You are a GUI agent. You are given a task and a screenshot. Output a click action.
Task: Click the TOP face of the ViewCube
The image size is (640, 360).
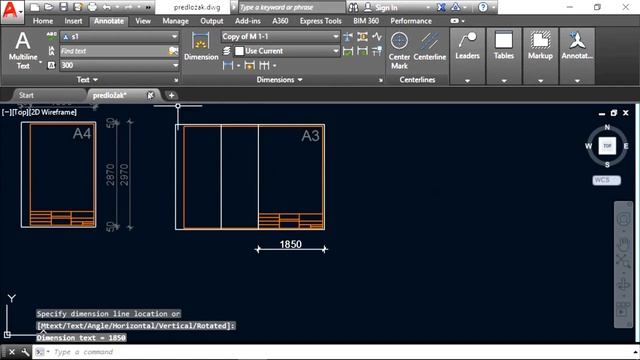click(x=607, y=146)
